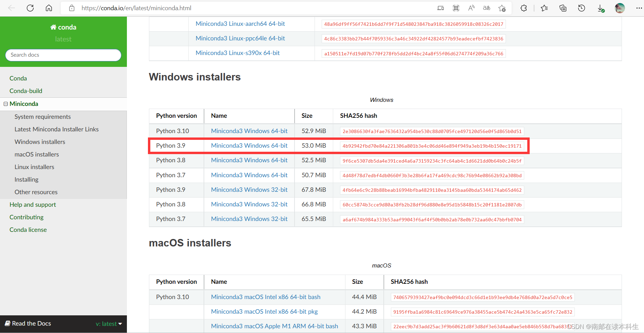
Task: Download Miniconda3 Linux-s390x 64-bit
Action: point(238,53)
